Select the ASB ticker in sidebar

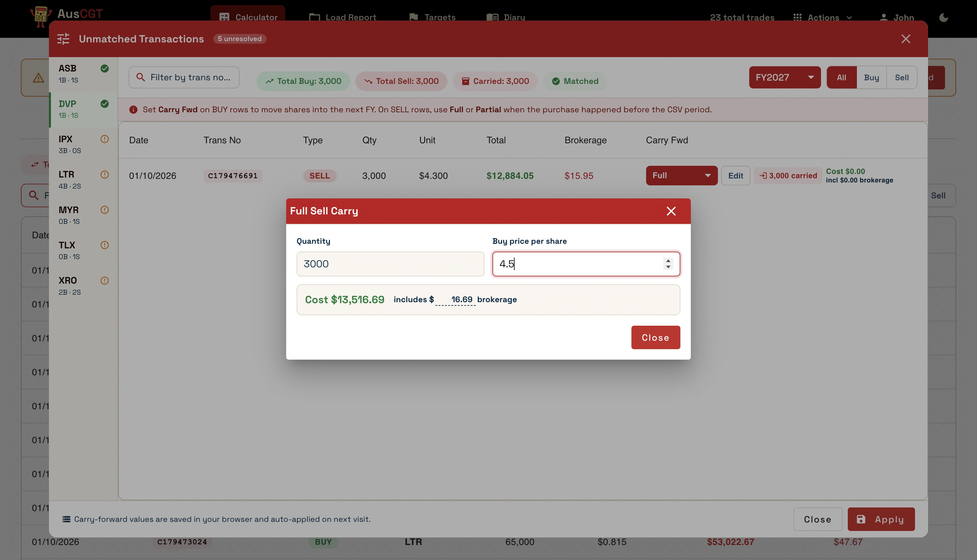click(84, 74)
